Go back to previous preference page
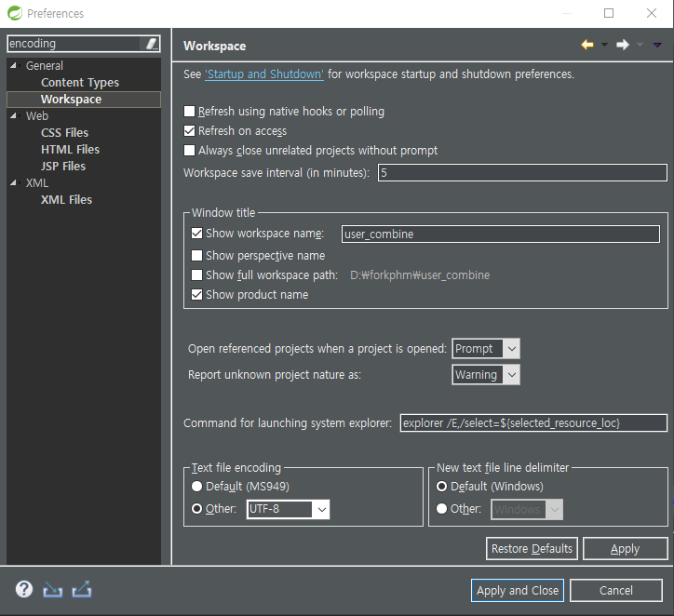674x616 pixels. tap(587, 45)
